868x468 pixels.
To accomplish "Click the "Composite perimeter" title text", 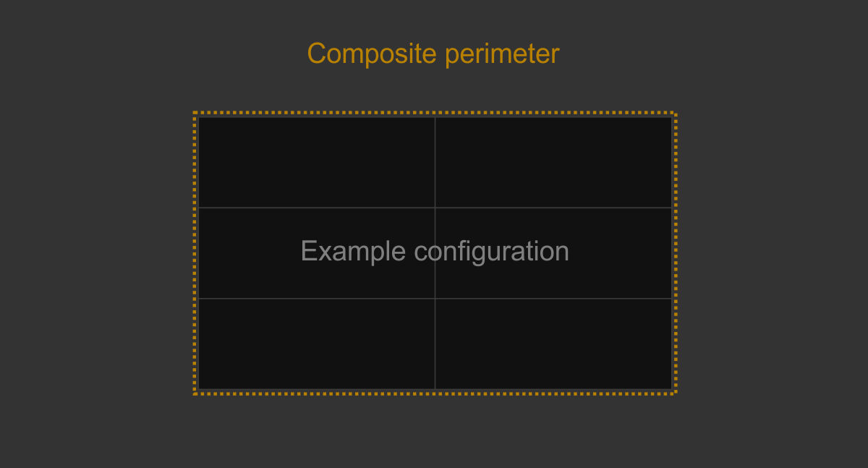I will point(433,54).
